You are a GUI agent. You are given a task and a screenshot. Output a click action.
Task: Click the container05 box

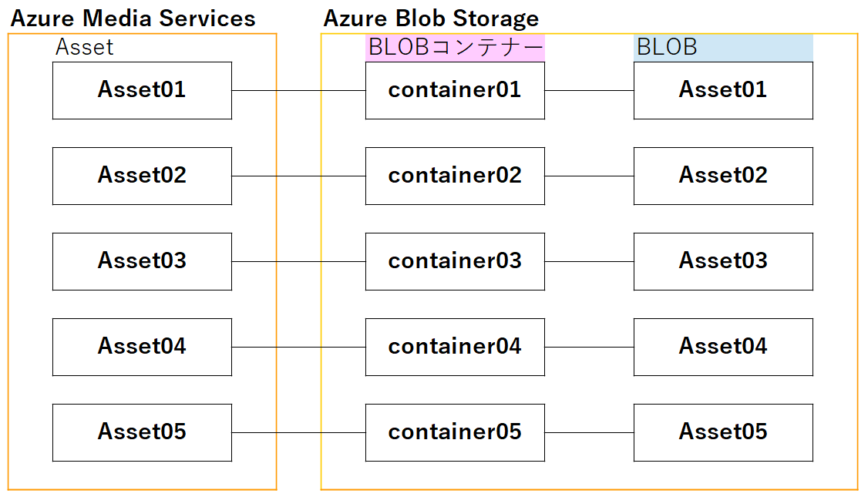coord(455,432)
